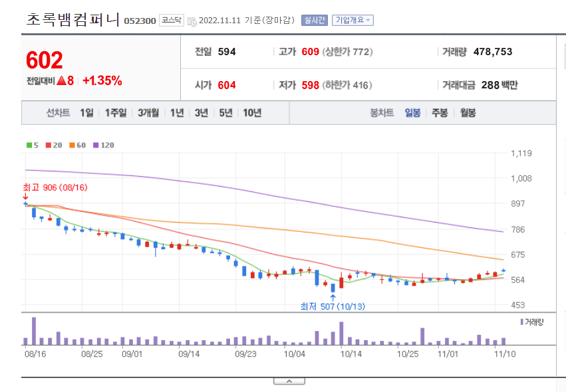
Task: Switch to the 3개월 line chart
Action: click(x=148, y=113)
